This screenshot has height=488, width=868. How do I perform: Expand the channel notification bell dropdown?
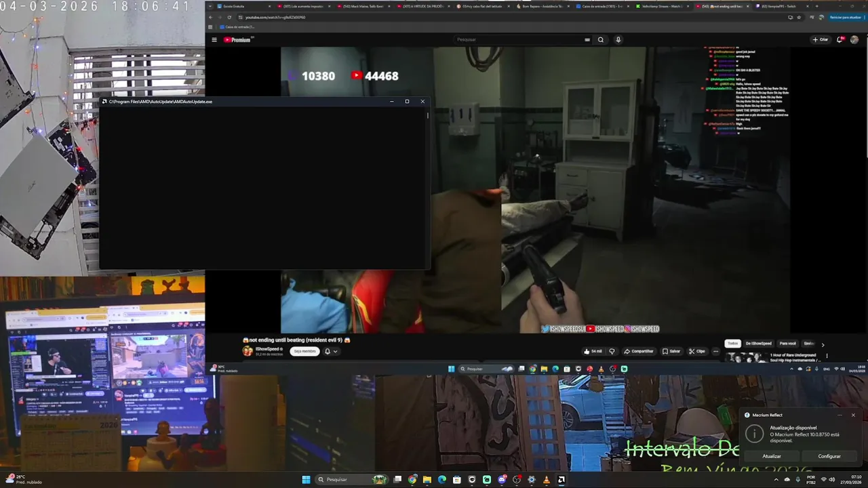click(331, 351)
